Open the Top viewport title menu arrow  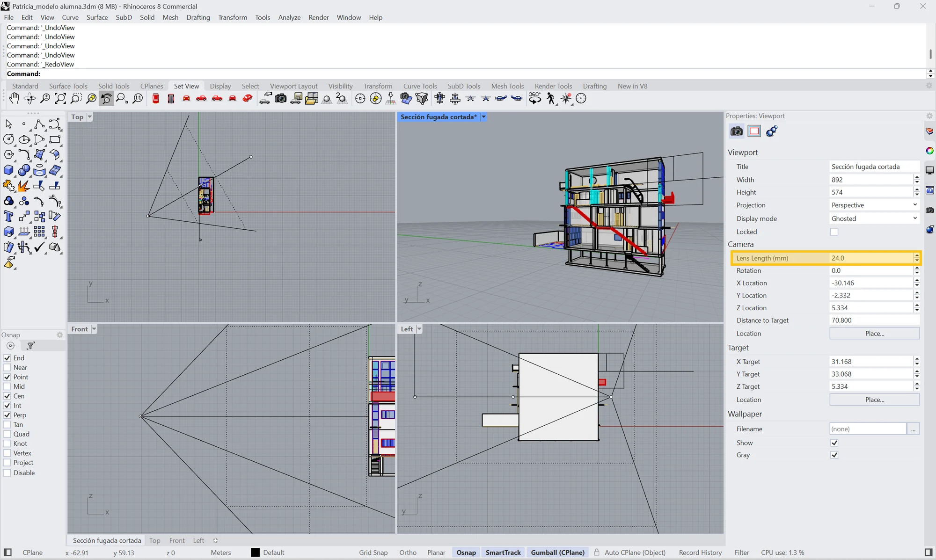click(90, 117)
